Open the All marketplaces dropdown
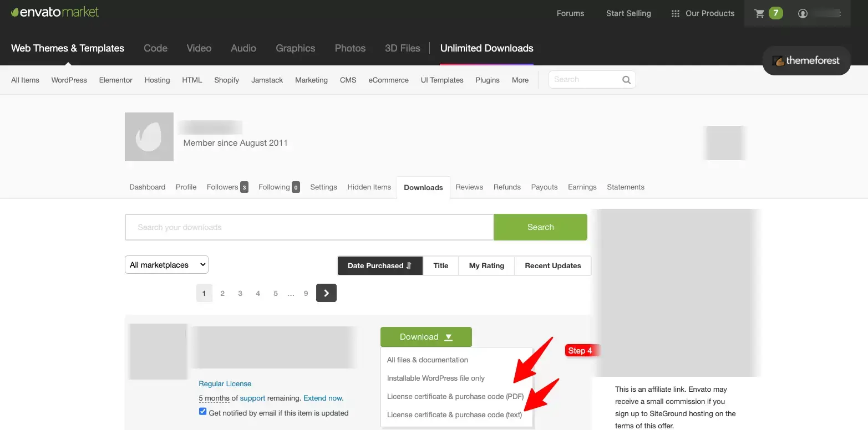868x430 pixels. (166, 265)
